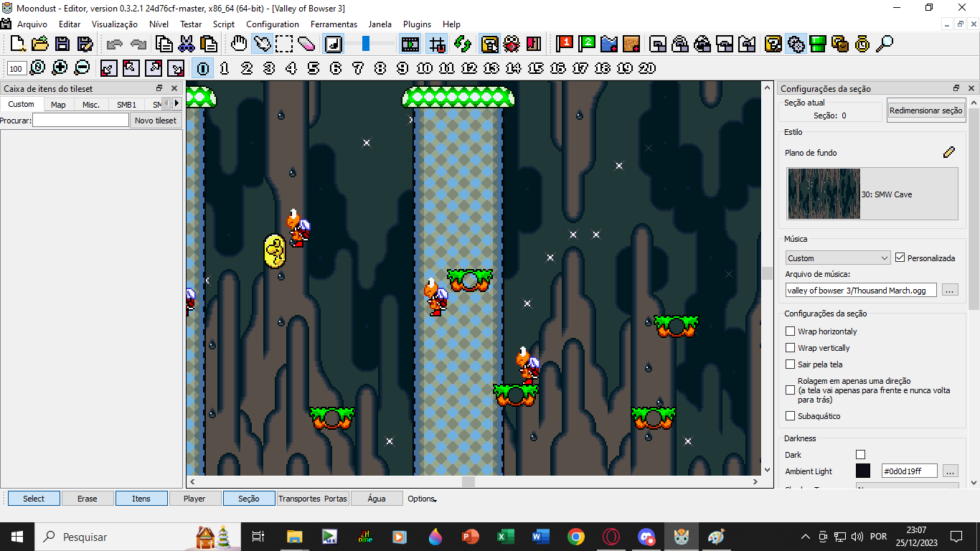Image resolution: width=980 pixels, height=551 pixels.
Task: Click the Player button in bottom bar
Action: (x=194, y=499)
